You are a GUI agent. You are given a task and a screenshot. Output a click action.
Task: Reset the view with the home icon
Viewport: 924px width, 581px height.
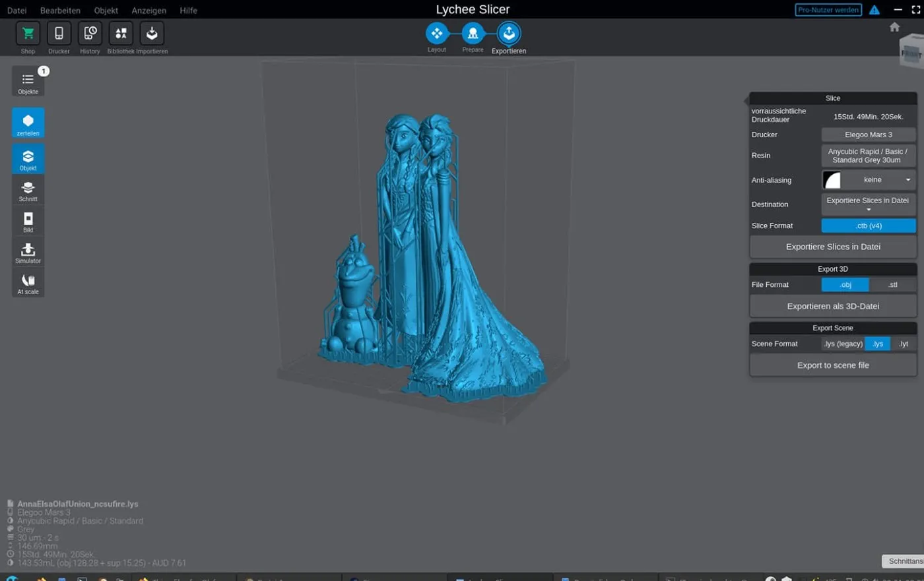click(x=894, y=27)
